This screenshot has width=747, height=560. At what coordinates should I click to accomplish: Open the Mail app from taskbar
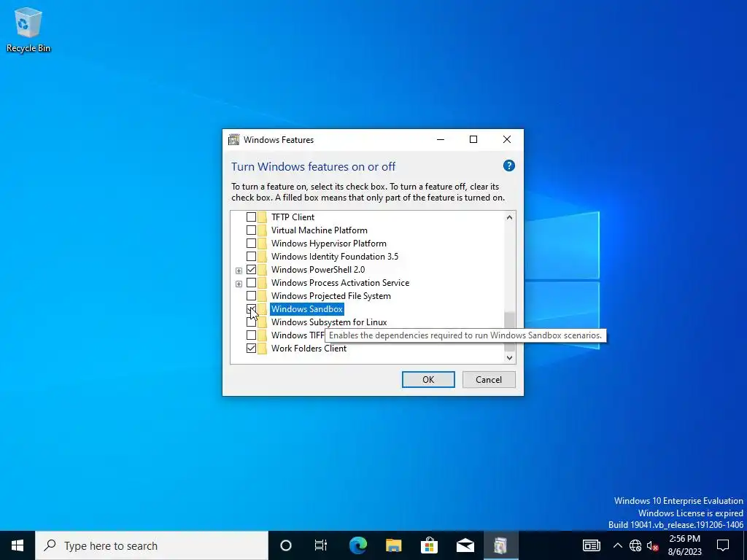[465, 545]
